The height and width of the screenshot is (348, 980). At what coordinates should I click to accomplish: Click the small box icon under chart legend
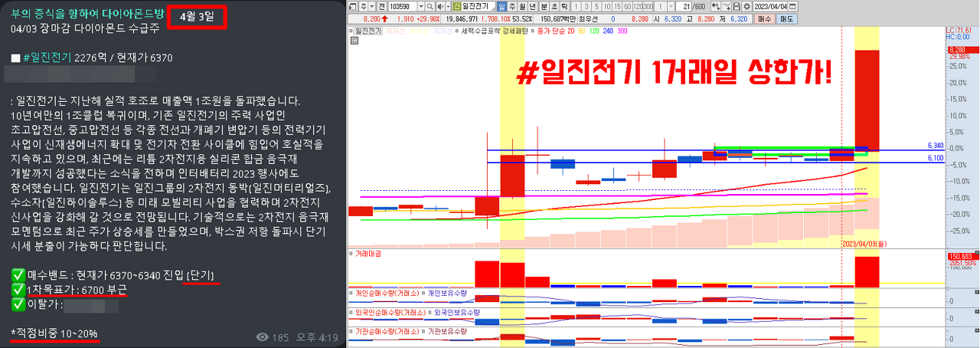pos(354,39)
